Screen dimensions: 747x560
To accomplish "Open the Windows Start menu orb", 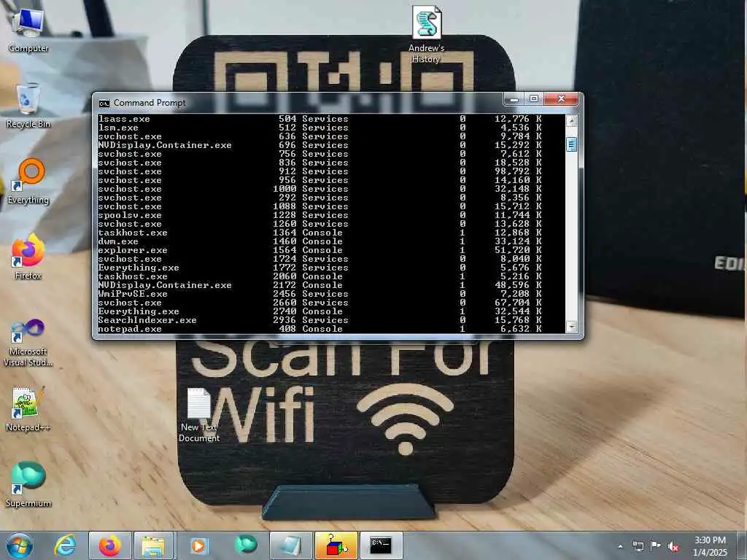I will (x=19, y=545).
